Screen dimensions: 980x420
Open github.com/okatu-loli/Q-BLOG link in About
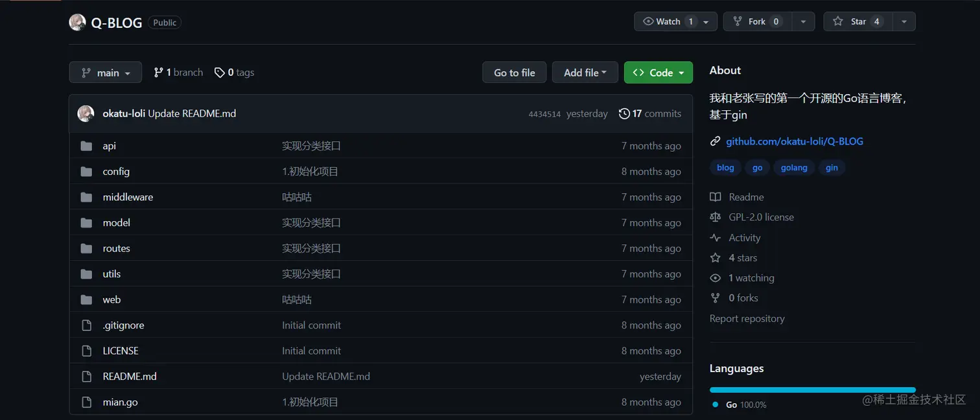tap(795, 141)
